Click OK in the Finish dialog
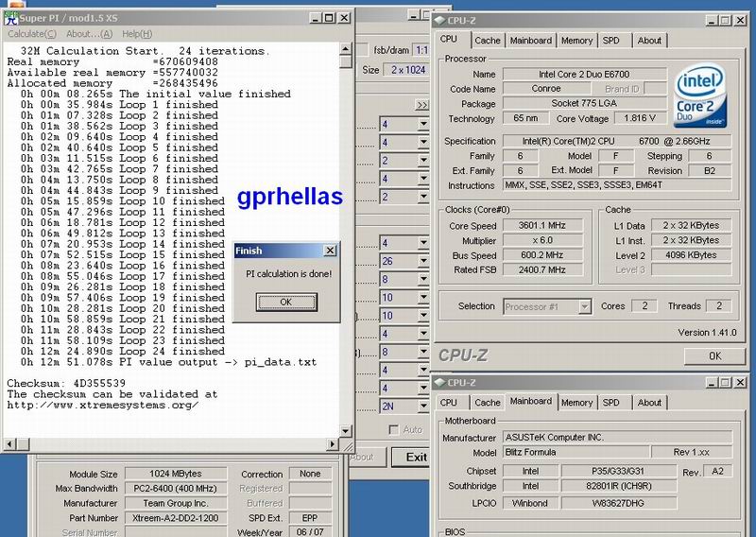Viewport: 756px width, 537px height. (286, 302)
